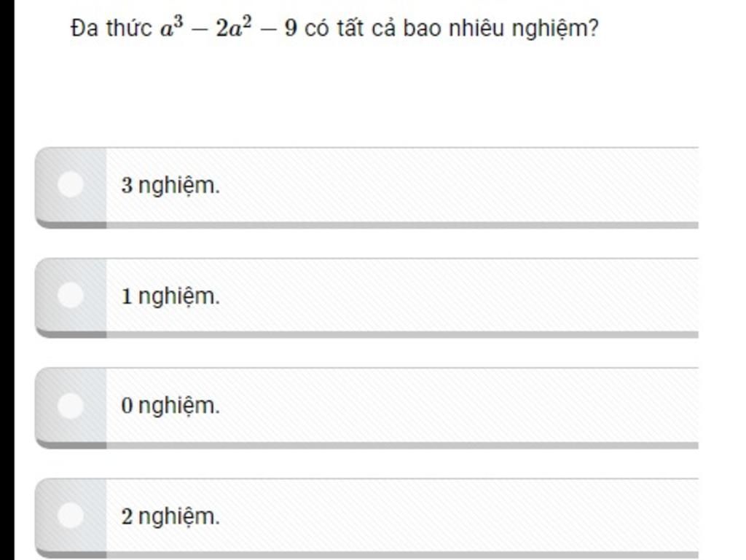Click the phrase "có tất cả bao nhiêu nghiệm?"

451,28
